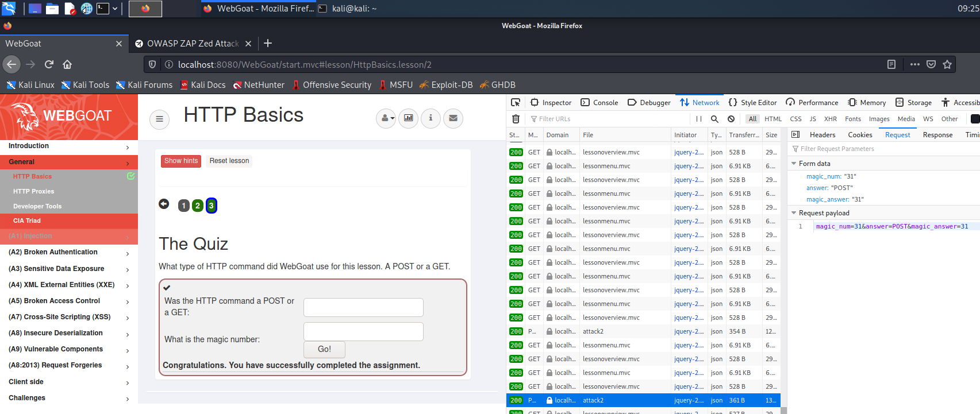Filter network requests by Fonts
The image size is (980, 414).
(x=853, y=119)
